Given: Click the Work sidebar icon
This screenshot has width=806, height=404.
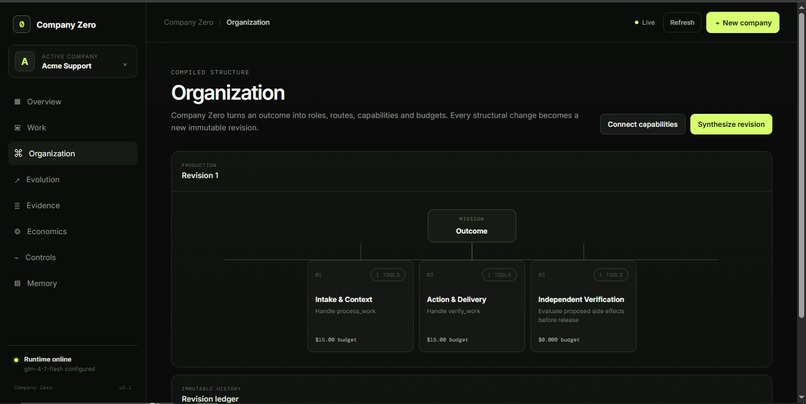Looking at the screenshot, I should [17, 127].
